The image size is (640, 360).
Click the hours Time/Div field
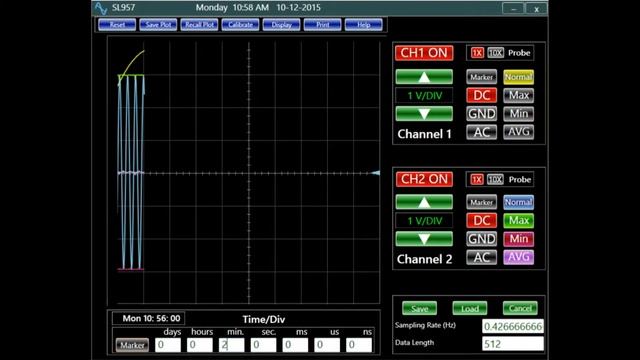pyautogui.click(x=200, y=345)
